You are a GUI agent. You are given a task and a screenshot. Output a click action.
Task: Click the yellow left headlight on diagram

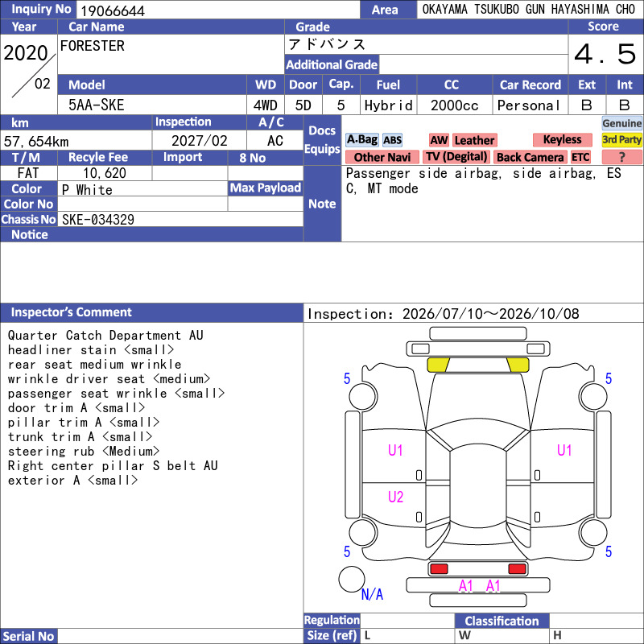click(438, 365)
